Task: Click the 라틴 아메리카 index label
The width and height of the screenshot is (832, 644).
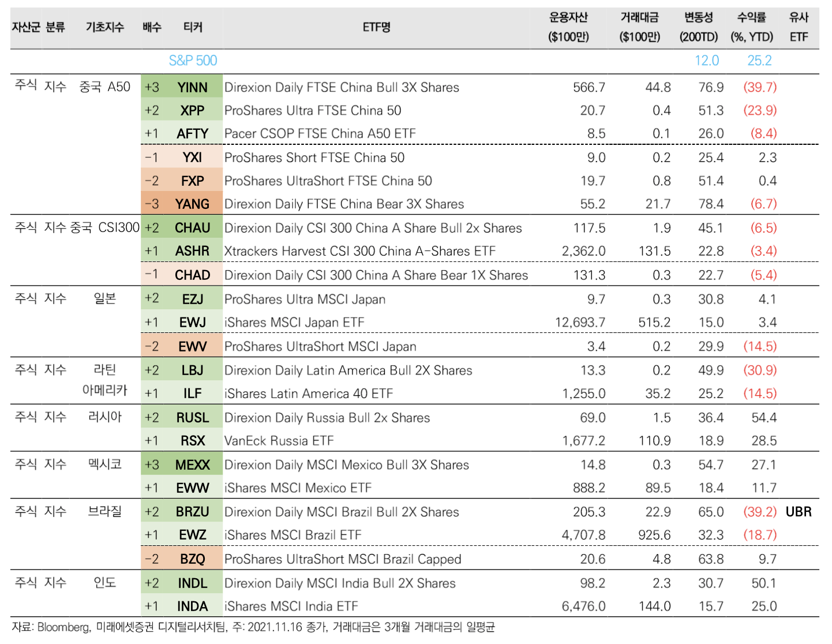Action: [x=105, y=380]
